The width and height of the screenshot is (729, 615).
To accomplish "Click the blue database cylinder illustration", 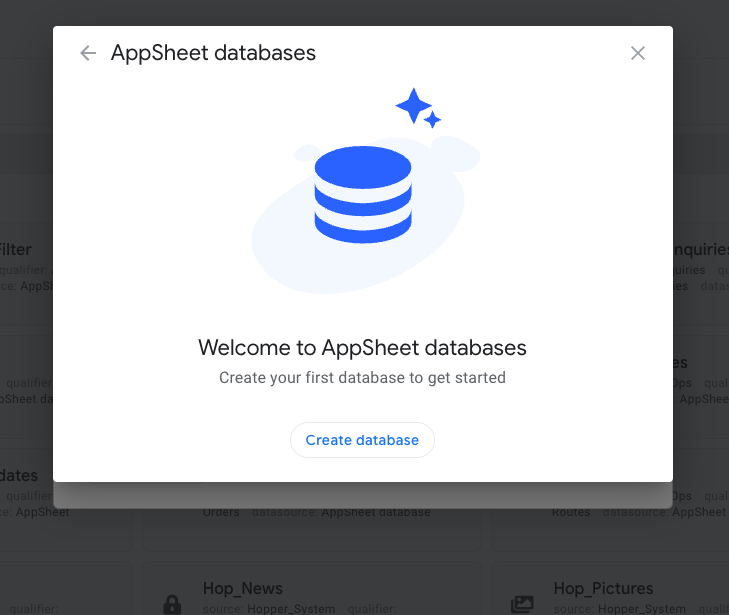I will pos(363,194).
